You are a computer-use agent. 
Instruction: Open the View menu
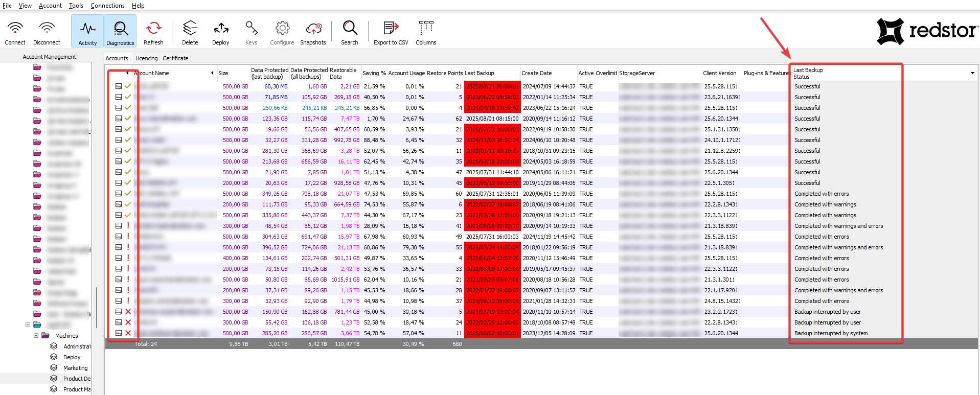click(x=25, y=6)
